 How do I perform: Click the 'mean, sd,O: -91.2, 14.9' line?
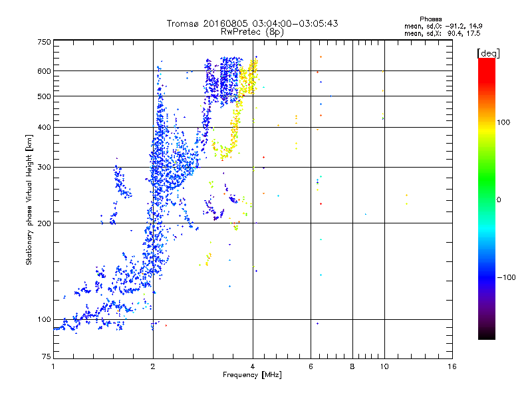[x=443, y=26]
